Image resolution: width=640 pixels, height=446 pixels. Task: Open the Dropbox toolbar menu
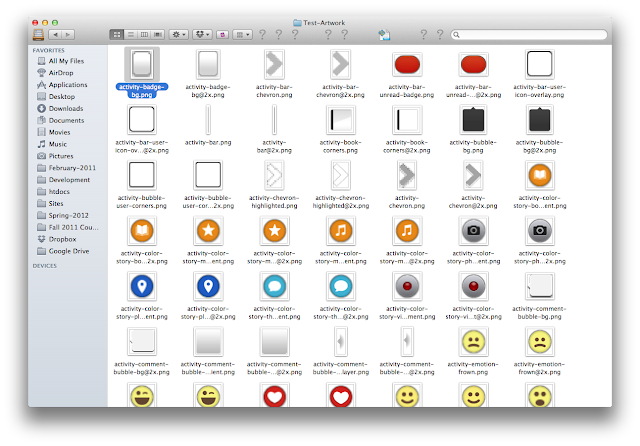202,35
